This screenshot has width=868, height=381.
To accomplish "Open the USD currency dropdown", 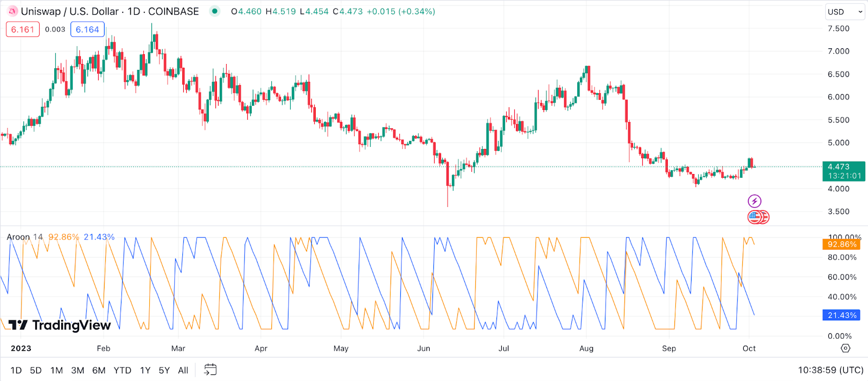I will (845, 11).
